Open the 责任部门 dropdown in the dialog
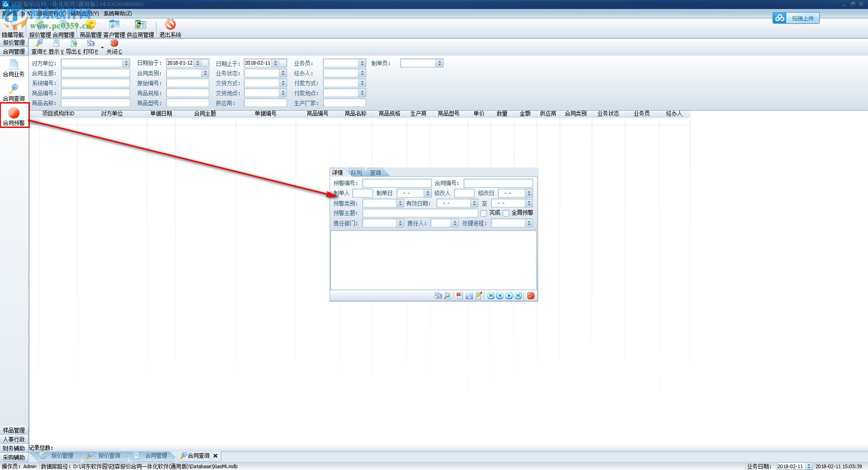This screenshot has height=470, width=868. click(400, 223)
